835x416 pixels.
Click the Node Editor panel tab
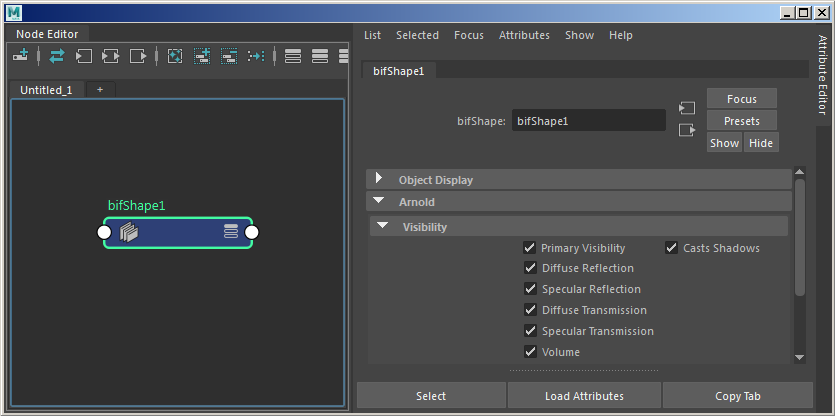pyautogui.click(x=47, y=34)
